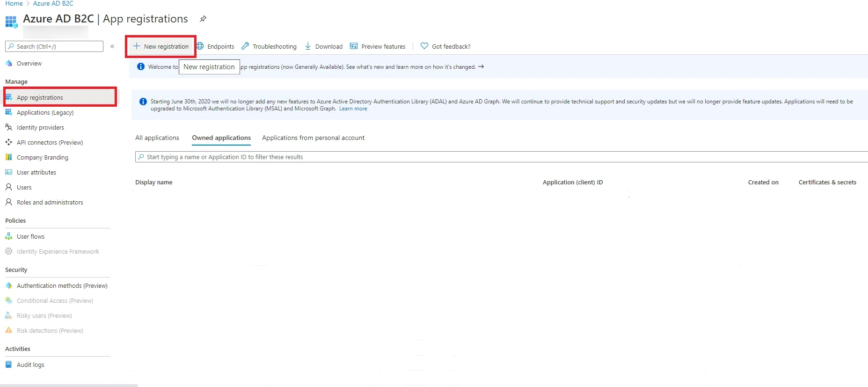
Task: Click the Endpoints globe icon
Action: click(200, 46)
